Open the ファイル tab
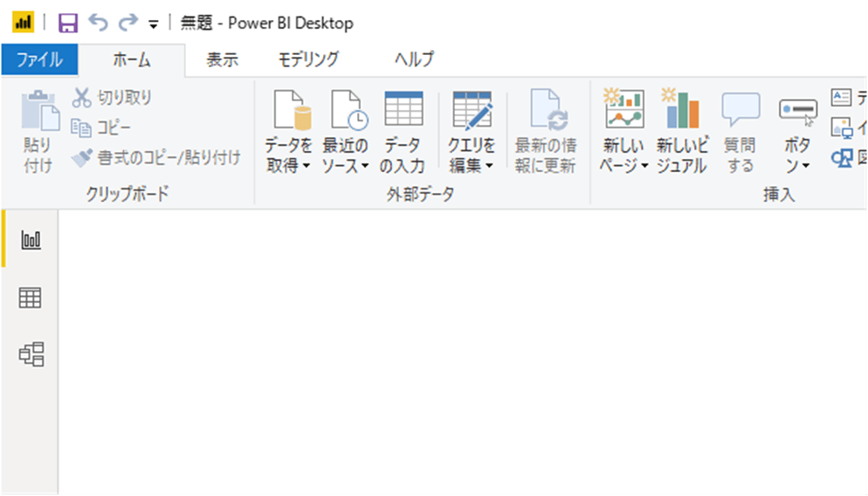868x496 pixels. click(39, 59)
